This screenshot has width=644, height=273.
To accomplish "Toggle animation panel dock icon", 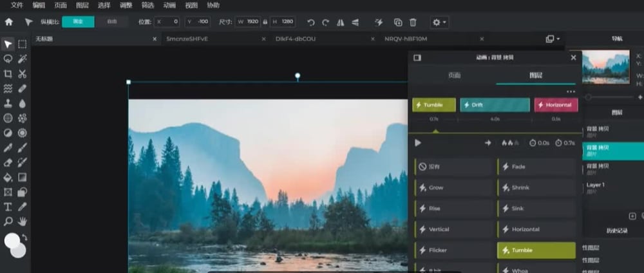I will pos(417,58).
